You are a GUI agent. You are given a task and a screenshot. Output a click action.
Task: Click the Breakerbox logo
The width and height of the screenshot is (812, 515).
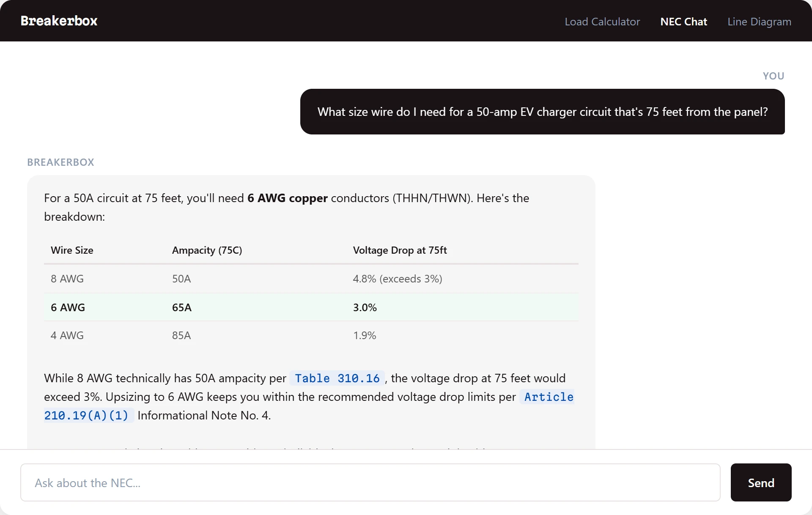coord(59,21)
